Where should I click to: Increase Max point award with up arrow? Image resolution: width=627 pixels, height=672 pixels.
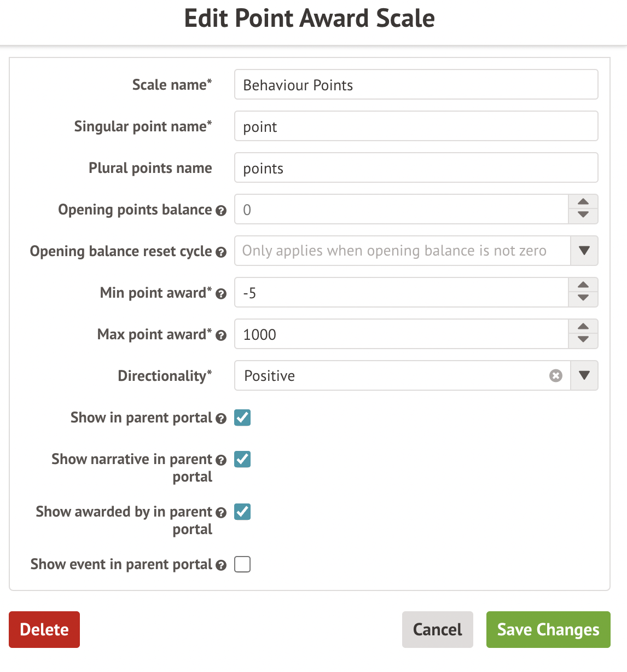(x=583, y=327)
